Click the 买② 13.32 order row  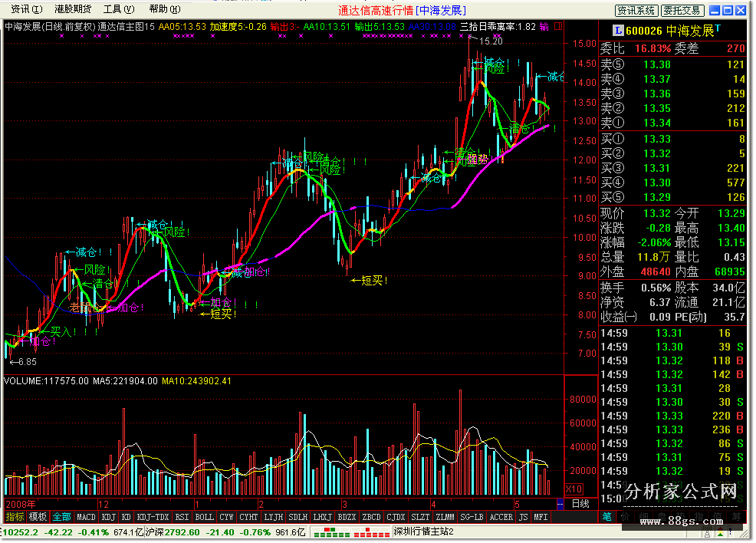pos(672,153)
